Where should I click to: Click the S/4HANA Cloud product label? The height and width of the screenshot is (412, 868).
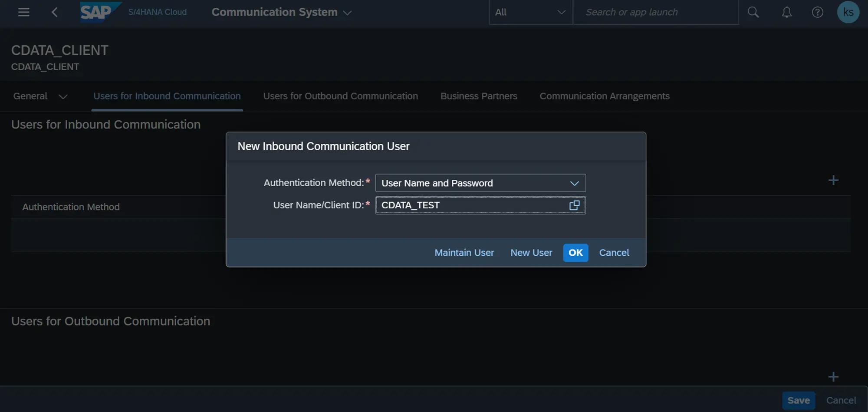pos(158,12)
